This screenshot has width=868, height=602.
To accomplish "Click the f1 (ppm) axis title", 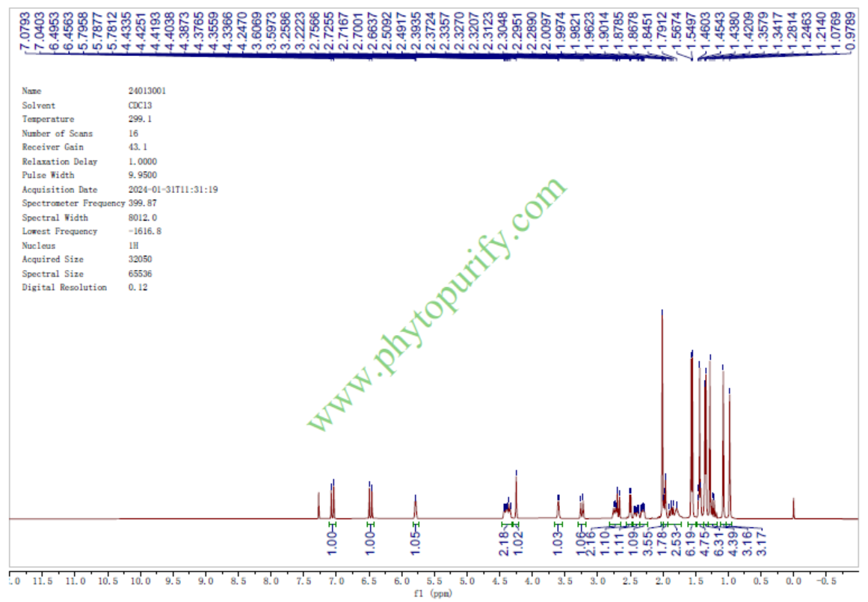I will tap(433, 595).
